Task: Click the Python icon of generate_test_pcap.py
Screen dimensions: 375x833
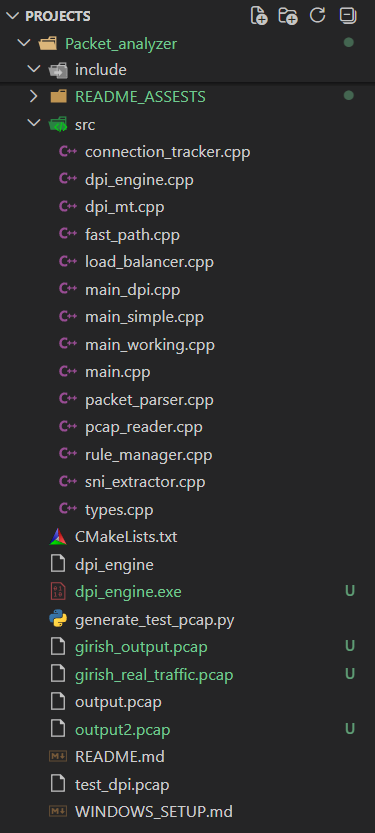Action: click(x=58, y=619)
